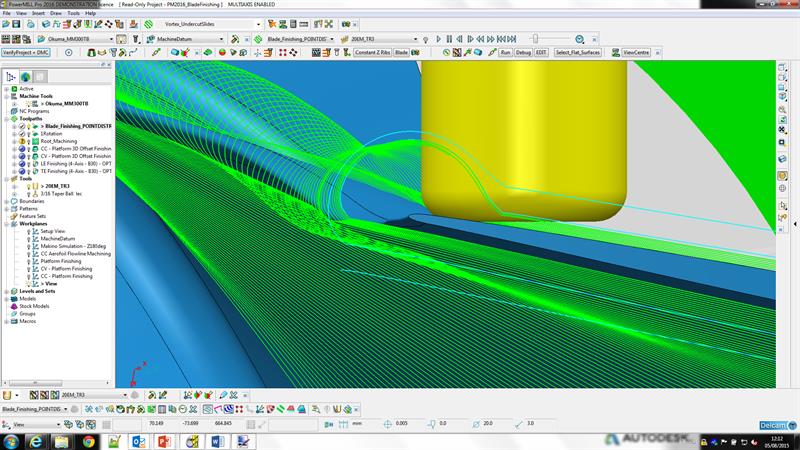The width and height of the screenshot is (800, 450).
Task: Step simulation back one move
Action: click(x=460, y=39)
